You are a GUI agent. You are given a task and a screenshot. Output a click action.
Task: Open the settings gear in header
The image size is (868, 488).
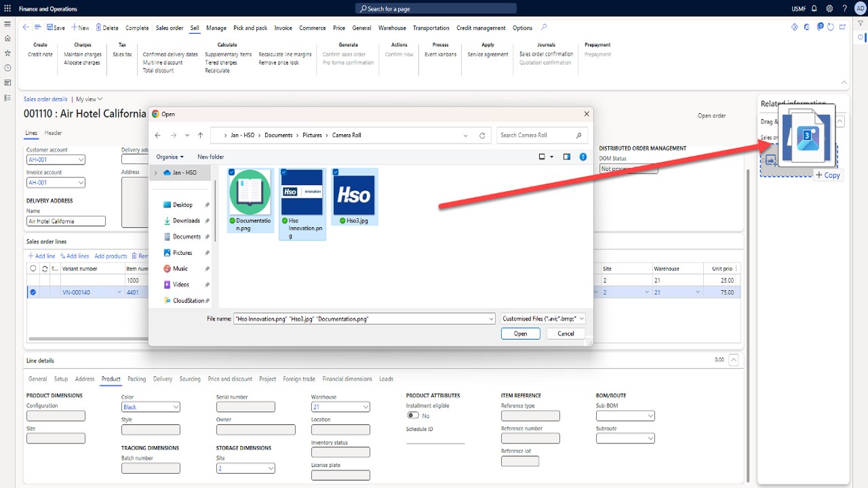tap(829, 9)
